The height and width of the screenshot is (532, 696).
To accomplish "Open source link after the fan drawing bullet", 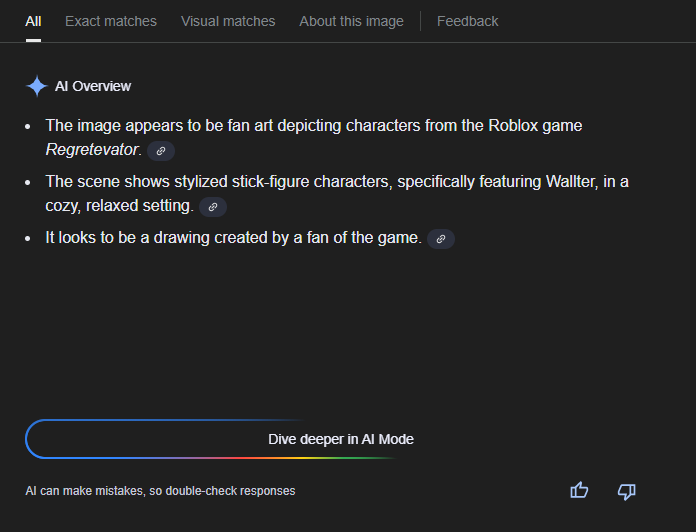I will pyautogui.click(x=440, y=239).
